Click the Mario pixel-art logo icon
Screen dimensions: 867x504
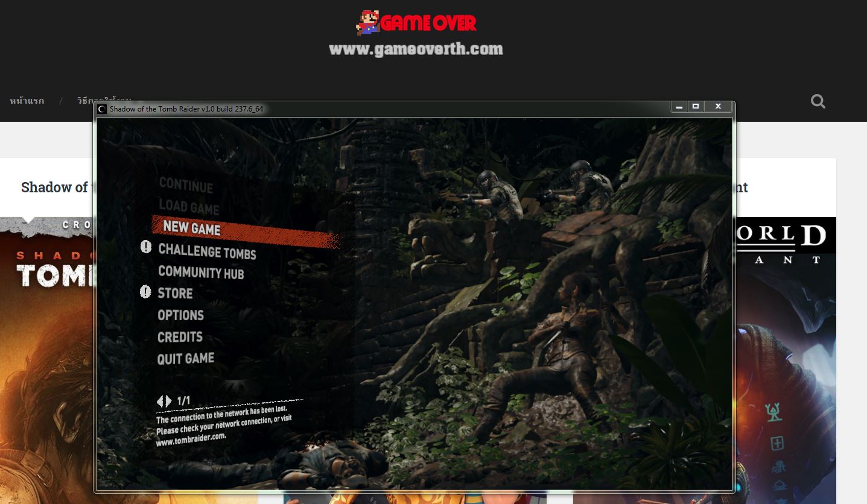[x=367, y=22]
